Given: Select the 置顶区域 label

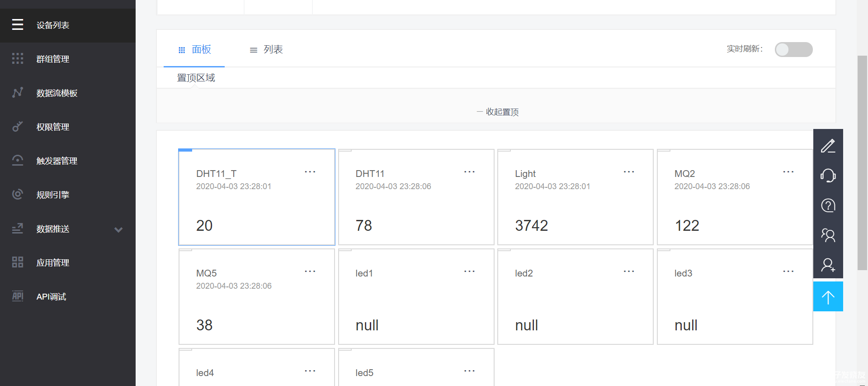Looking at the screenshot, I should coord(196,78).
